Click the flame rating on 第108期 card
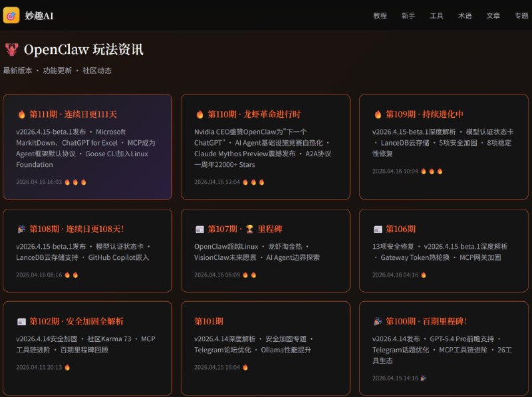Viewport: 532px width, 397px height. (x=71, y=275)
